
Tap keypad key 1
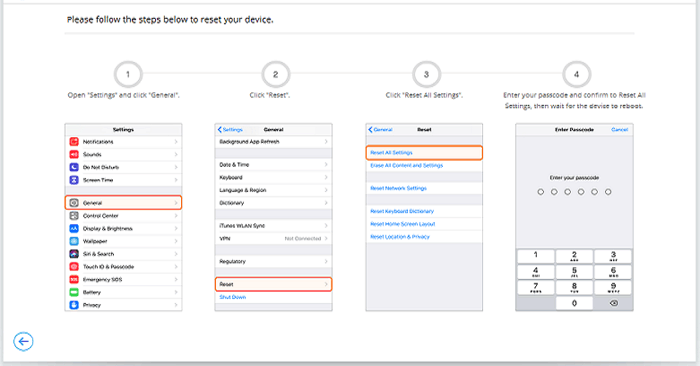pyautogui.click(x=536, y=256)
